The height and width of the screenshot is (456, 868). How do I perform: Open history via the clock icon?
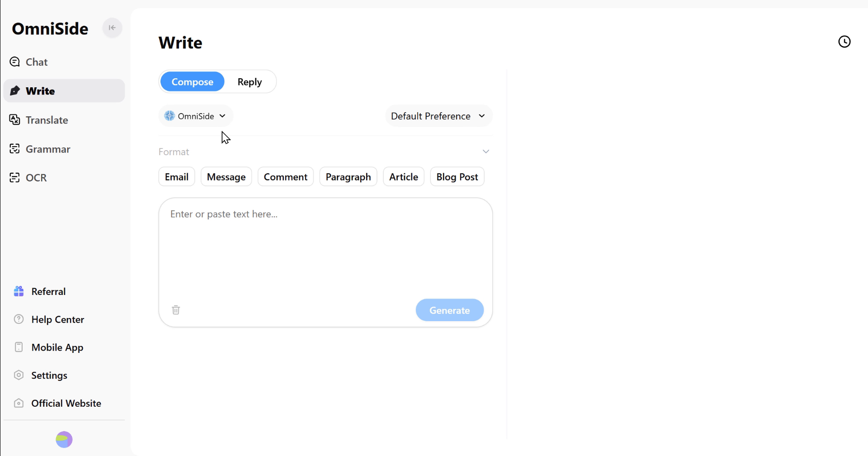(x=844, y=42)
